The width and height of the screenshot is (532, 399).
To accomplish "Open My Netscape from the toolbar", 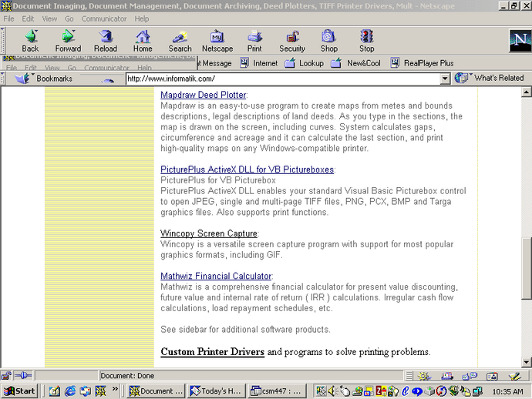I will [217, 41].
